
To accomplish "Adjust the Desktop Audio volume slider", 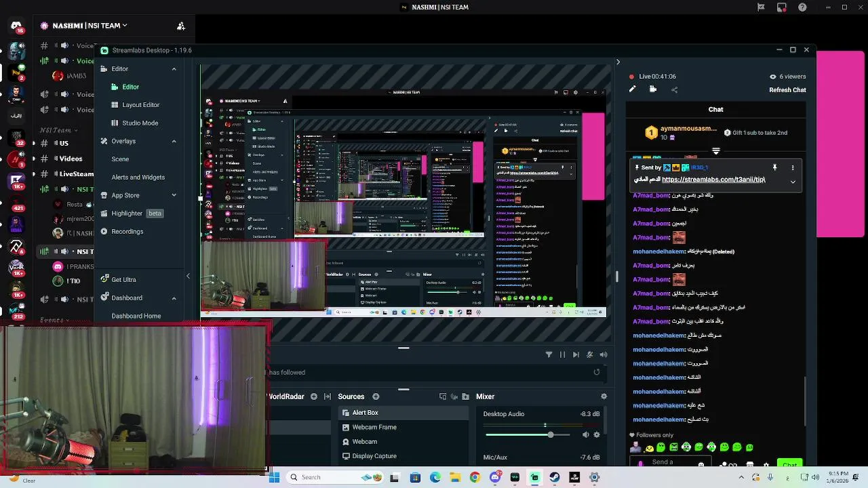I will pyautogui.click(x=529, y=435).
